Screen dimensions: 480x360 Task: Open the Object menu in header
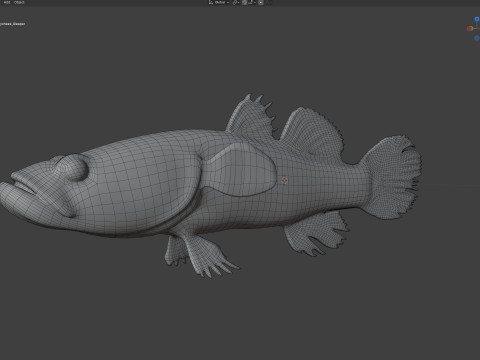(x=19, y=2)
